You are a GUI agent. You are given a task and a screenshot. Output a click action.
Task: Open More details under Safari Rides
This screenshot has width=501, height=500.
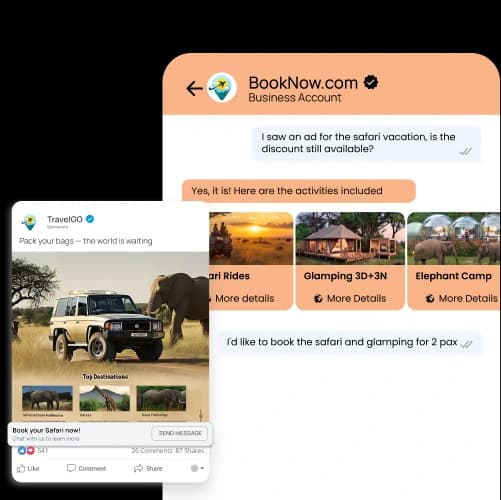pos(244,298)
